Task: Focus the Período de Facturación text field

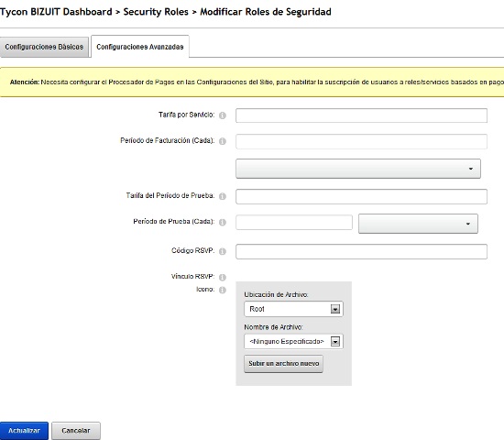Action: click(x=361, y=141)
